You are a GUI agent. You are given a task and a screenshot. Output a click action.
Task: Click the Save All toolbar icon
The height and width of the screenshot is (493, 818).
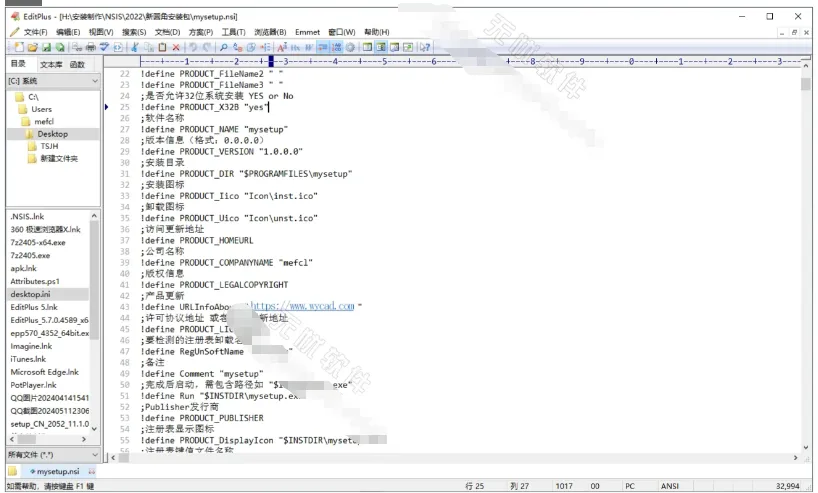coord(60,47)
